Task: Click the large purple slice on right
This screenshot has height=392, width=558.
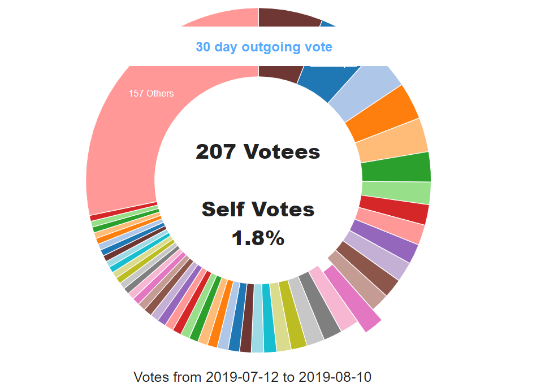Action: point(384,241)
